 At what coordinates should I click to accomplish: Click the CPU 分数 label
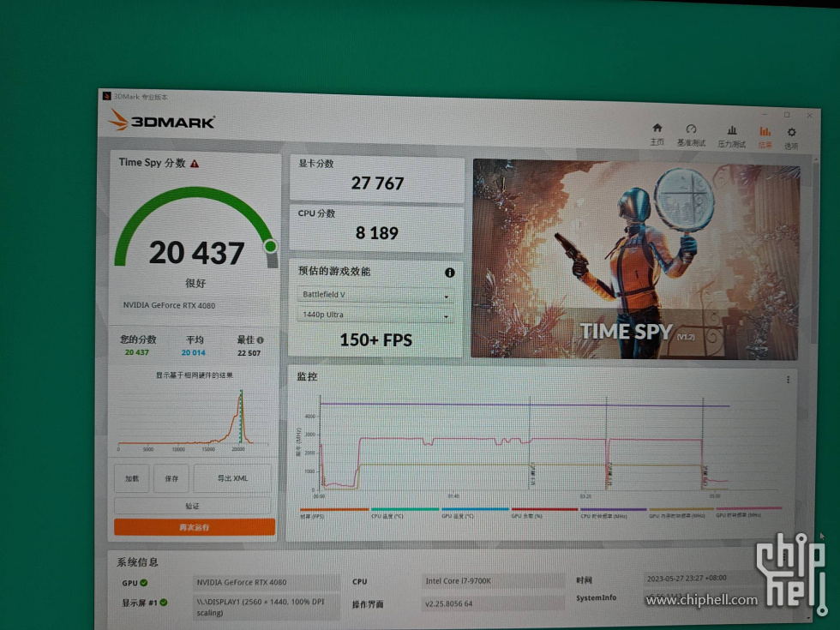pos(316,213)
